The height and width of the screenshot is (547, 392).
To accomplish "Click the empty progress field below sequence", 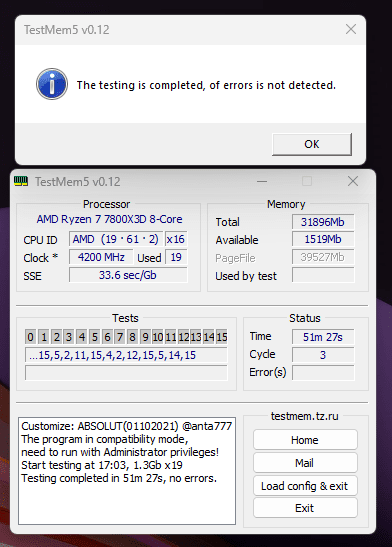I will pos(126,373).
